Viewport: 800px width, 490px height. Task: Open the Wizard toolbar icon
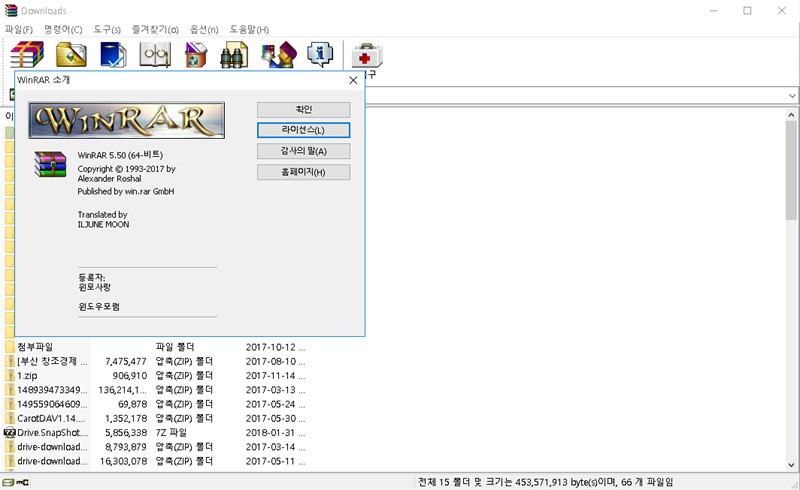279,54
